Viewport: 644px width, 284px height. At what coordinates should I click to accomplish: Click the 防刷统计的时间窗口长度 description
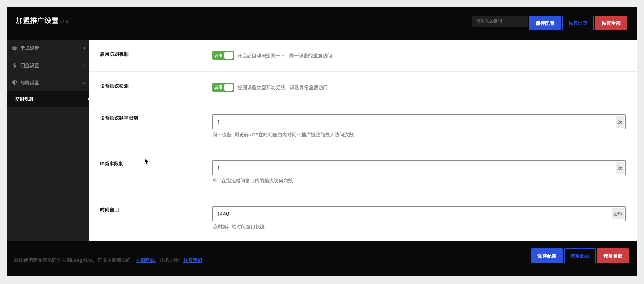pyautogui.click(x=238, y=226)
